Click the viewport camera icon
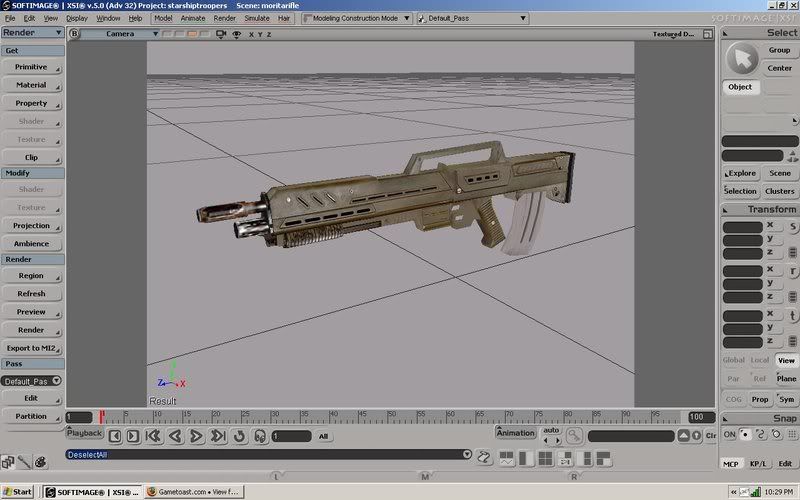This screenshot has height=500, width=800. [221, 34]
